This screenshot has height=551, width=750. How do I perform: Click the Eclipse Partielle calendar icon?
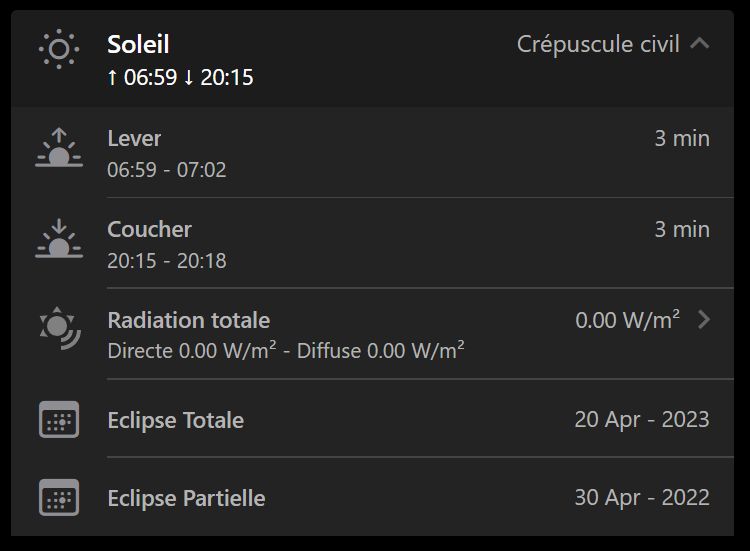59,497
